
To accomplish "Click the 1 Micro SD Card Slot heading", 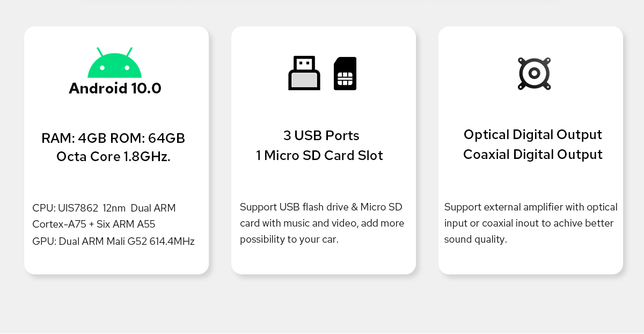I will (320, 156).
